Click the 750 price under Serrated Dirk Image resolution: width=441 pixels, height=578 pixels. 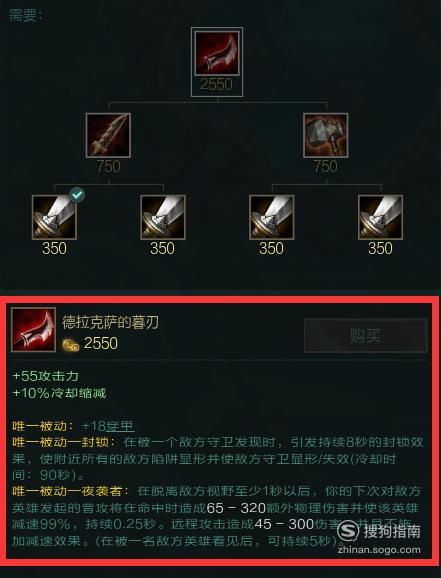[108, 167]
